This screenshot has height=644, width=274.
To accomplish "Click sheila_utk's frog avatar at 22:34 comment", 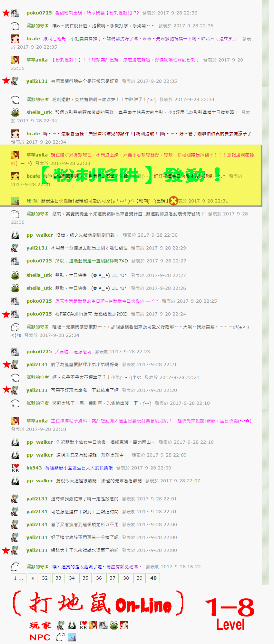I will point(15,112).
